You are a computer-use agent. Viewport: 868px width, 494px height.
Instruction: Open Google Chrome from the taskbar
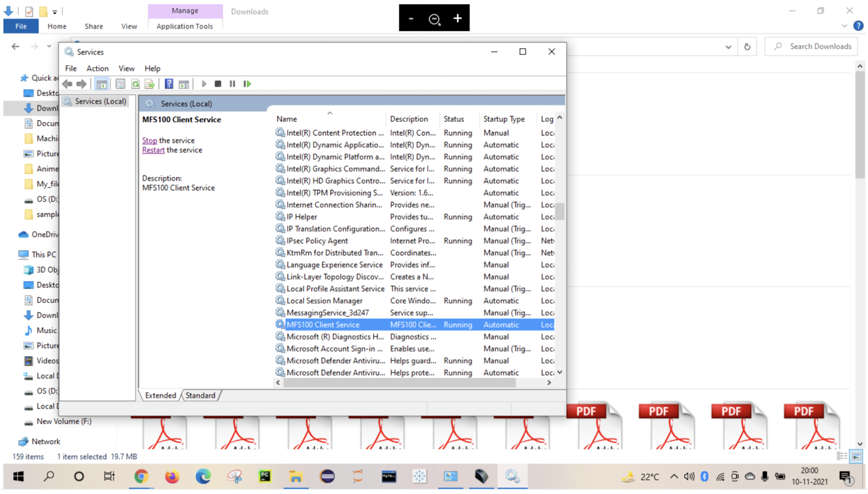pyautogui.click(x=141, y=477)
